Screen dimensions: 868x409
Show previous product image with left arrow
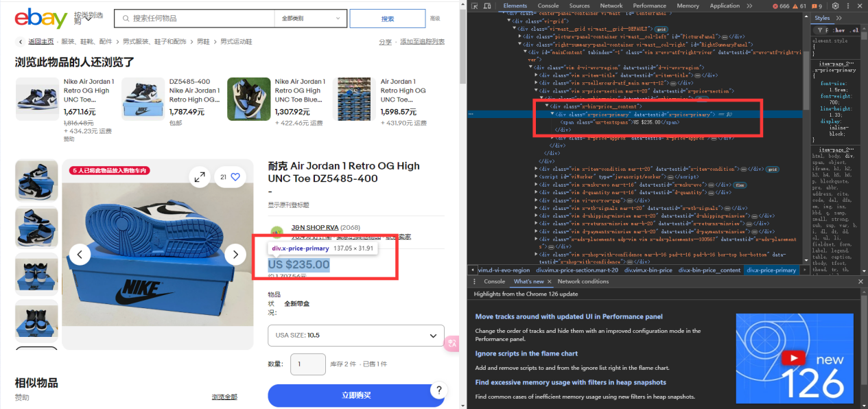80,255
